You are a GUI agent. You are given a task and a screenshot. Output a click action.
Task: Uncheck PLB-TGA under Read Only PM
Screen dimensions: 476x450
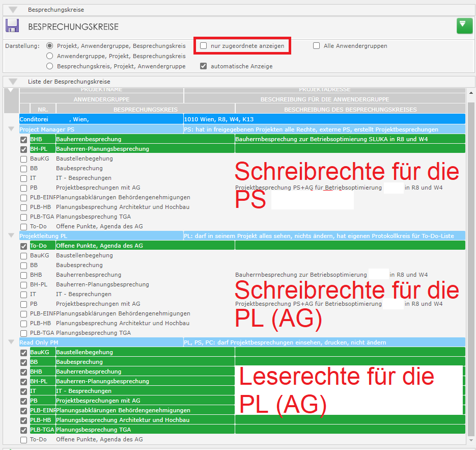click(24, 431)
